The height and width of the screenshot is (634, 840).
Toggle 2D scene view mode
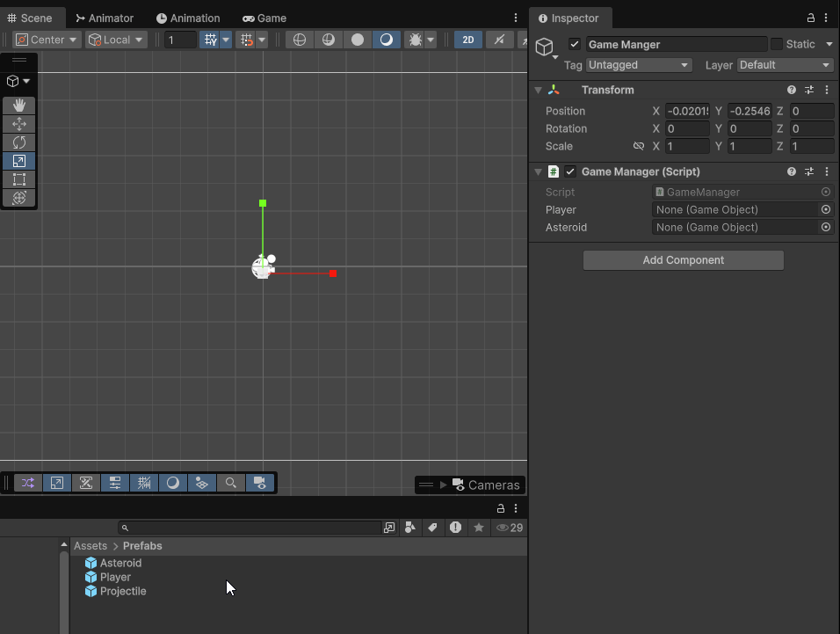coord(468,40)
